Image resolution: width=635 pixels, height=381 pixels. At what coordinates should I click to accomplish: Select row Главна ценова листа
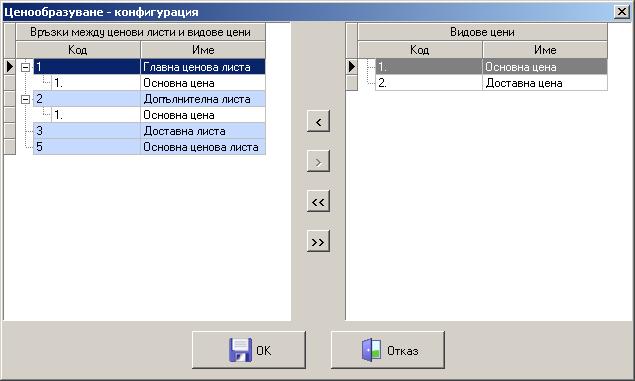click(x=149, y=66)
